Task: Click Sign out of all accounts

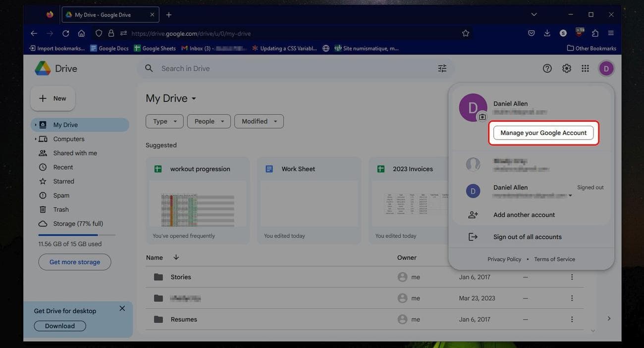Action: coord(527,237)
